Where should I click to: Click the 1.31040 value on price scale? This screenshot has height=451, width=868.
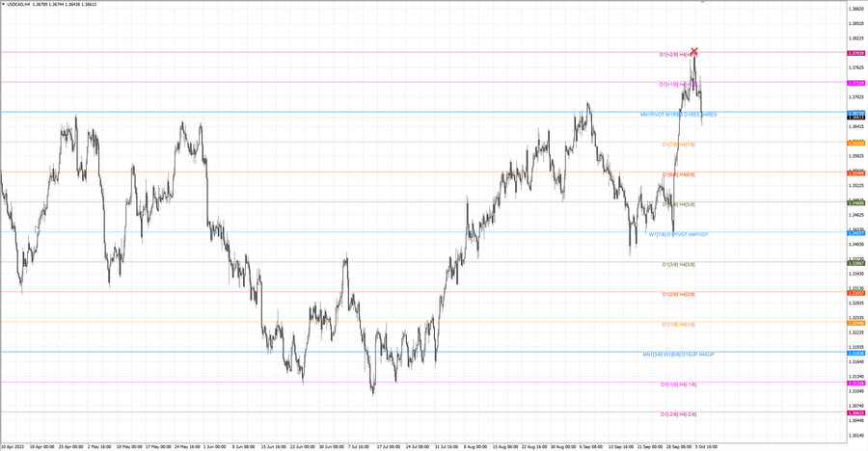(x=857, y=391)
